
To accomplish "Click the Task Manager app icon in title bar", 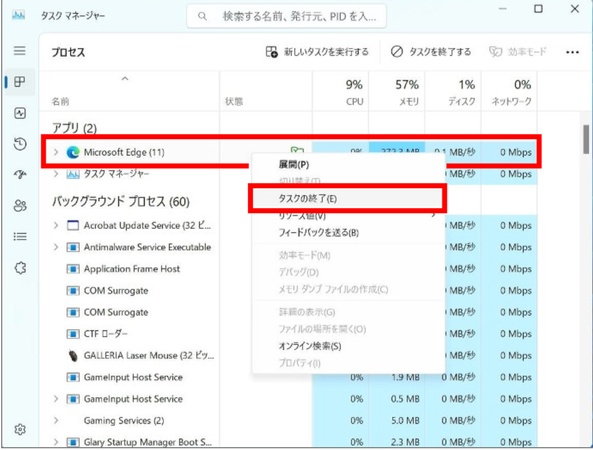I will 19,15.
